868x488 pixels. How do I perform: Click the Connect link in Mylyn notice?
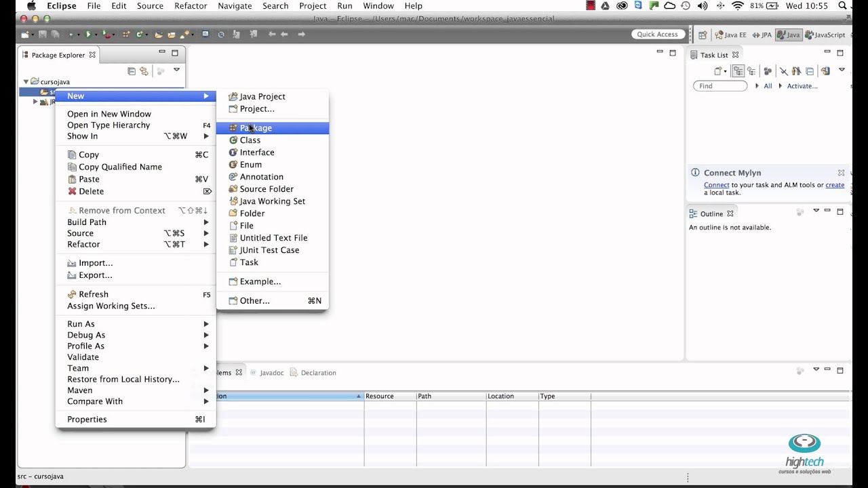[716, 185]
